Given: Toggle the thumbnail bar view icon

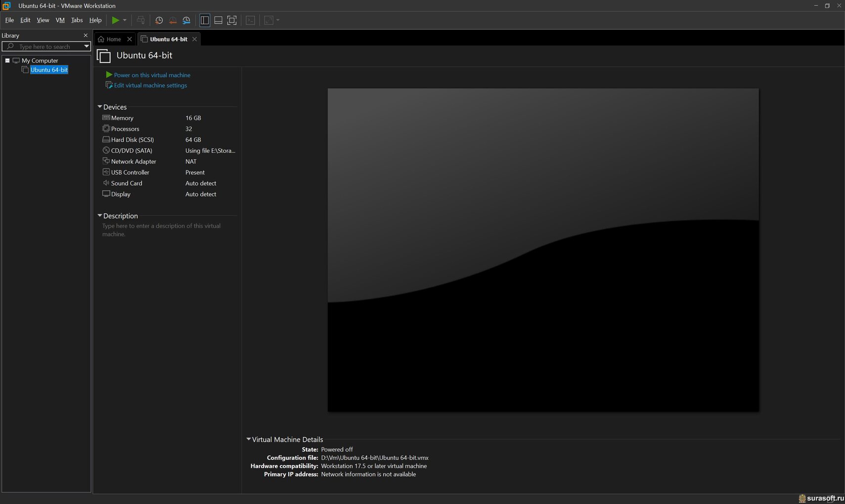Looking at the screenshot, I should (218, 20).
